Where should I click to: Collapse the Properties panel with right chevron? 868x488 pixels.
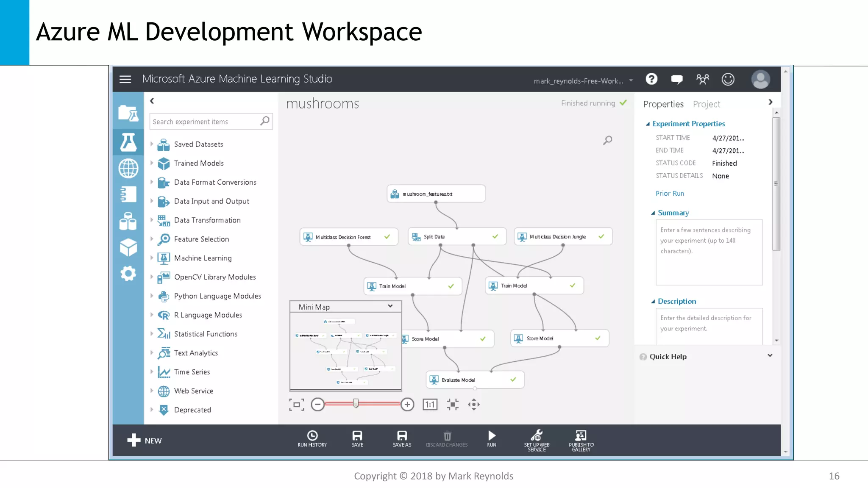click(x=770, y=102)
